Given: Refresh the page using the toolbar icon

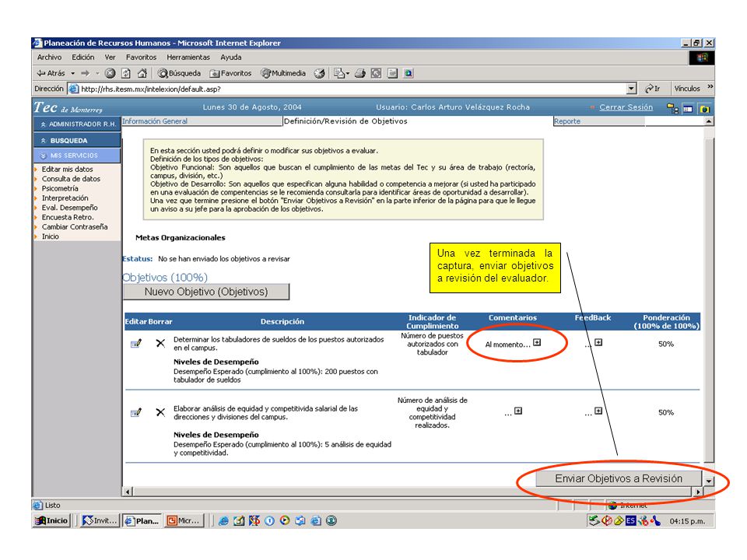Looking at the screenshot, I should [x=126, y=73].
